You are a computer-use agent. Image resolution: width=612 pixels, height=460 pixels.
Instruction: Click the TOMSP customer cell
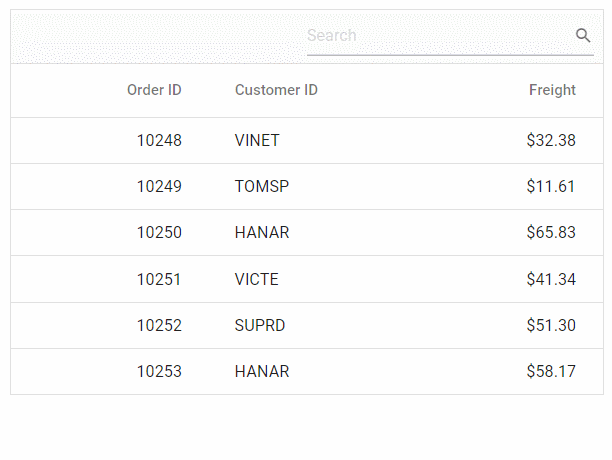[262, 187]
